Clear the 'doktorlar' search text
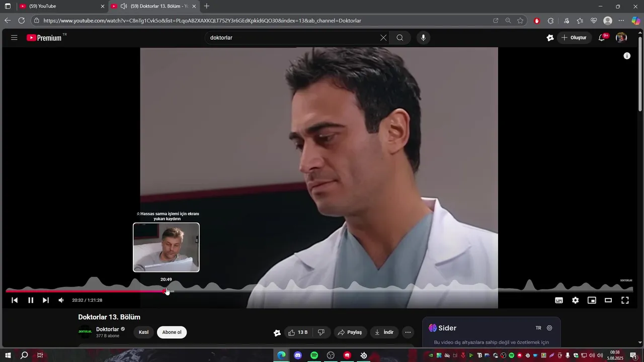Viewport: 644px width, 362px height. point(383,38)
